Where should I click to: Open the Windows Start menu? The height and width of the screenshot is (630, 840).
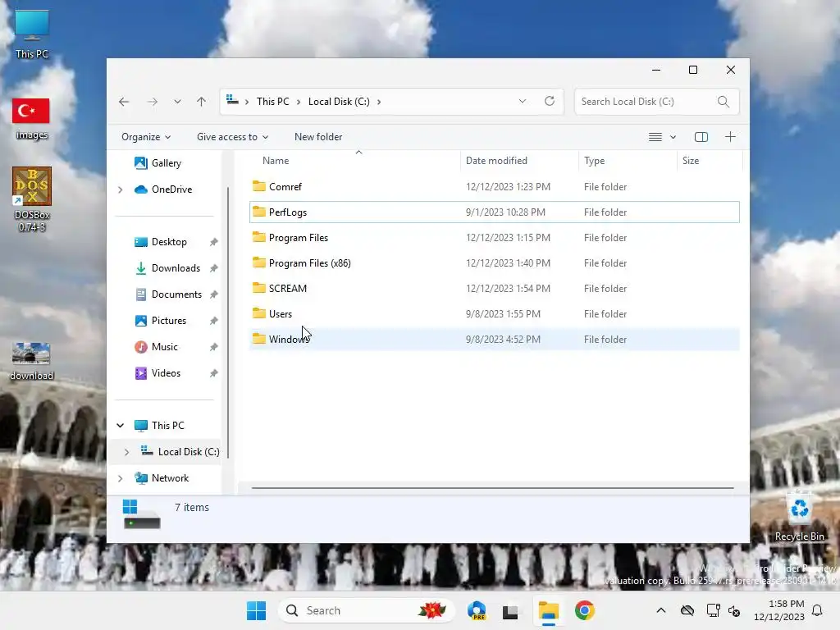coord(256,610)
